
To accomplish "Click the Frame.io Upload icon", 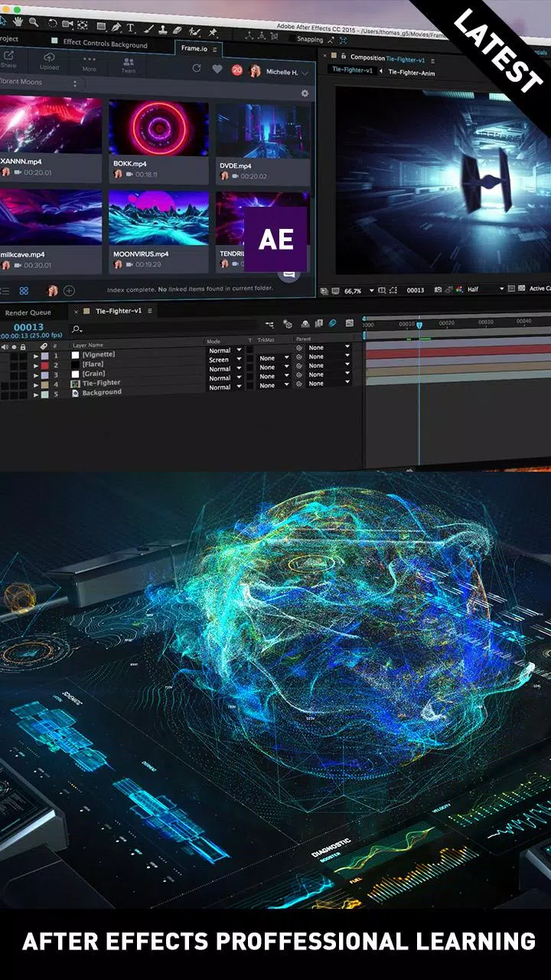I will point(49,60).
